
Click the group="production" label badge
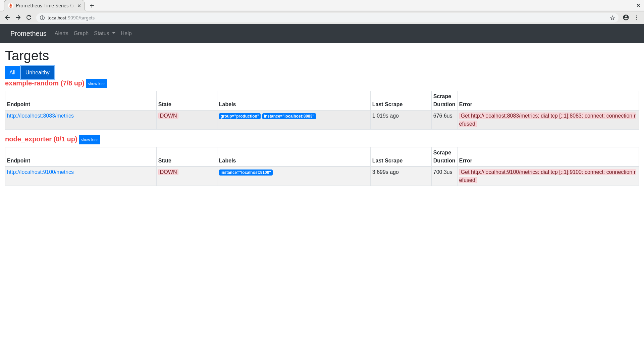240,116
